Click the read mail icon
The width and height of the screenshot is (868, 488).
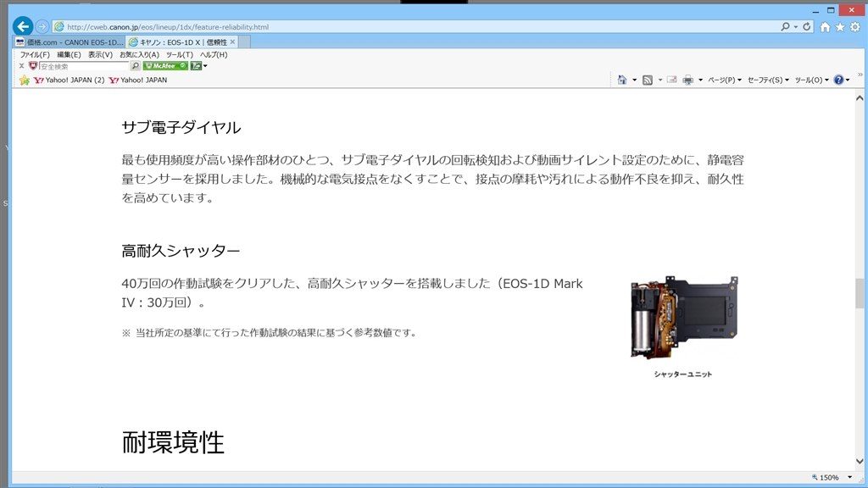pyautogui.click(x=673, y=79)
